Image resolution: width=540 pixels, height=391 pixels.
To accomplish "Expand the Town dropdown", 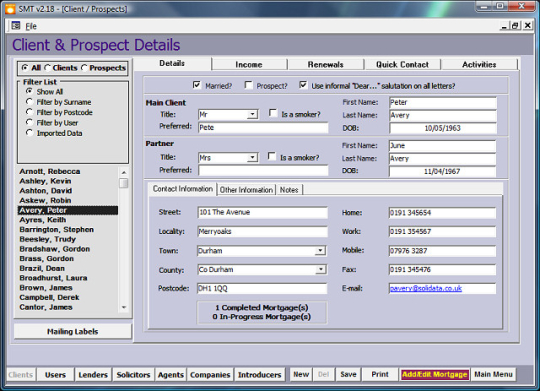I will coord(320,250).
